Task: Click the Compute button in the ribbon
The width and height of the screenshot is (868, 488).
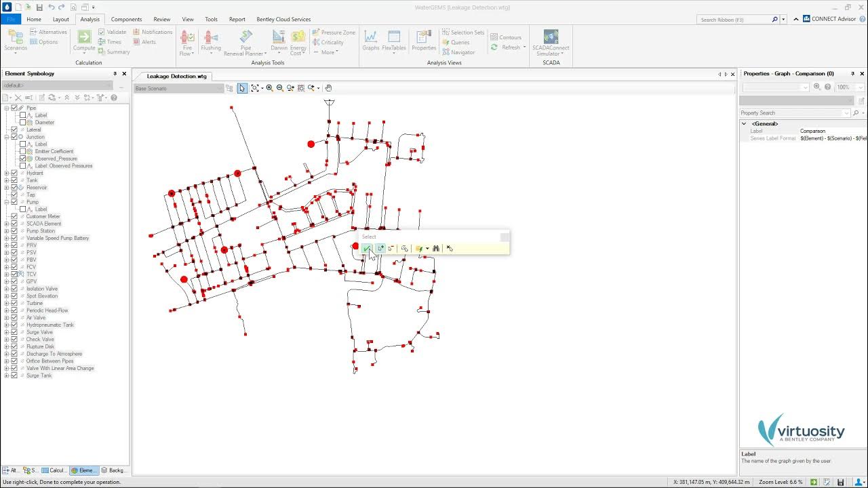Action: pos(84,41)
